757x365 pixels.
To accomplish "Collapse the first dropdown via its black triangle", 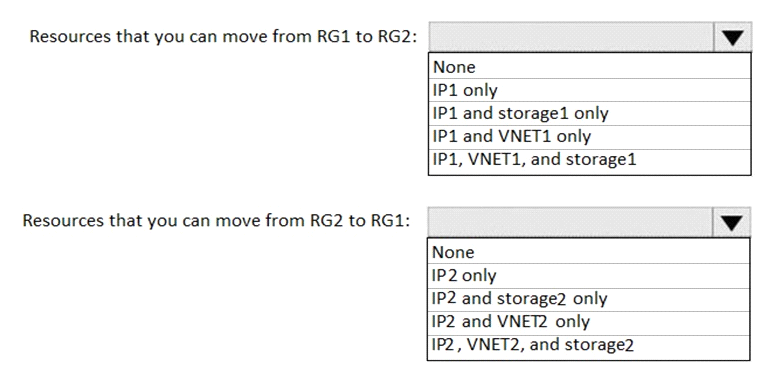I will pos(732,37).
